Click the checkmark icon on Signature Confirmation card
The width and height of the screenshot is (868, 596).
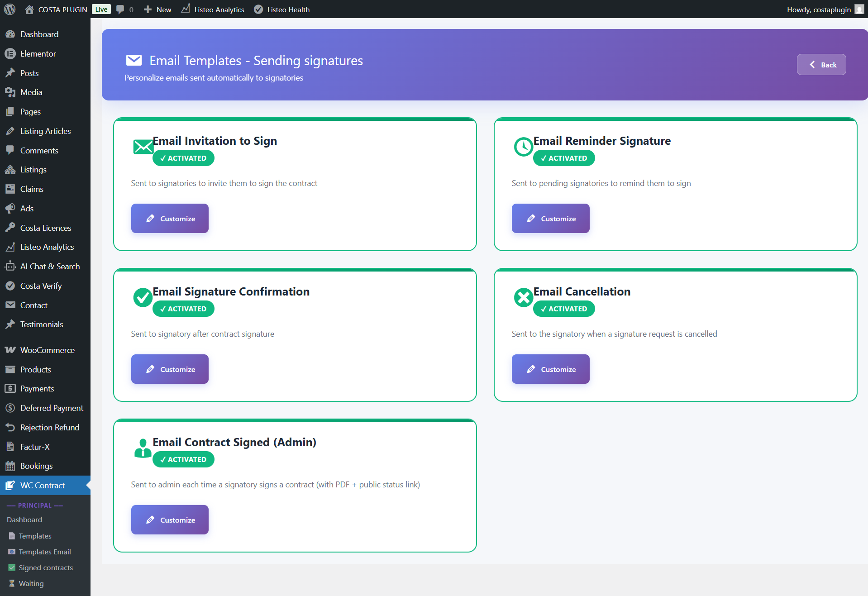pos(143,297)
